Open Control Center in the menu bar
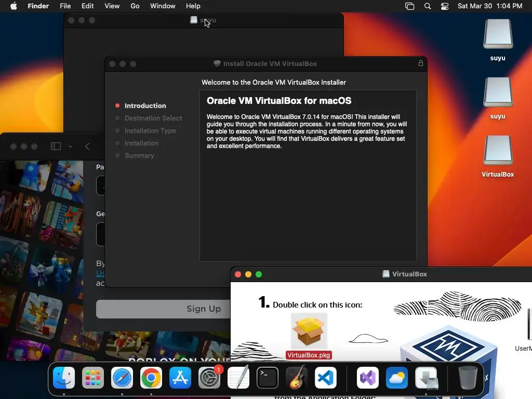Screen dimensions: 532x399 (x=445, y=6)
